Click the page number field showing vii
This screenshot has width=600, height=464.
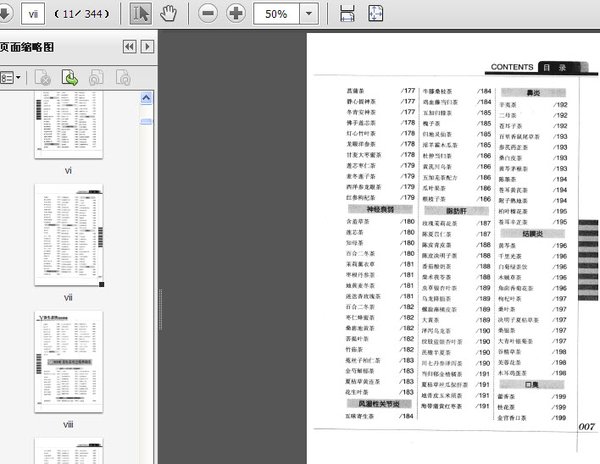pyautogui.click(x=33, y=14)
